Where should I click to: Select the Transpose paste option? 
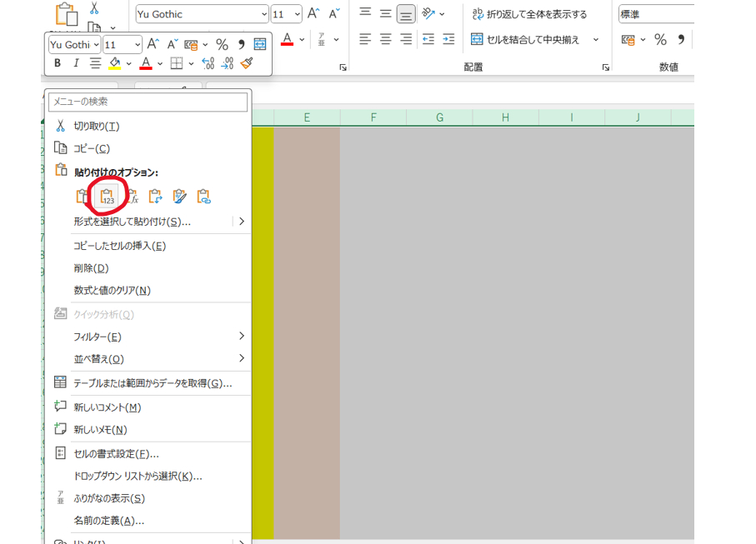coord(155,196)
